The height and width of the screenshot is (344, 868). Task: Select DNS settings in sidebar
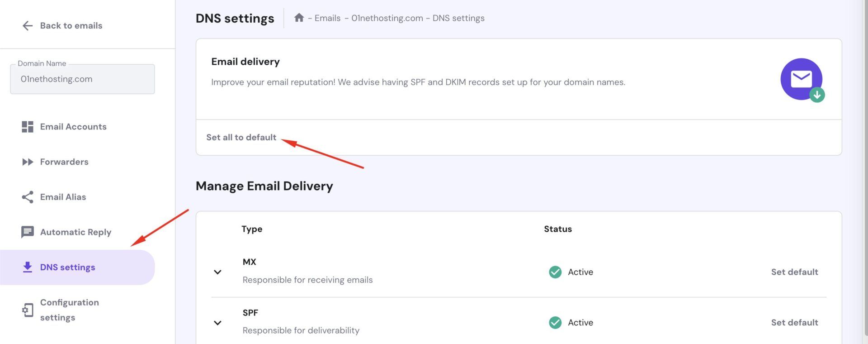[x=77, y=267]
